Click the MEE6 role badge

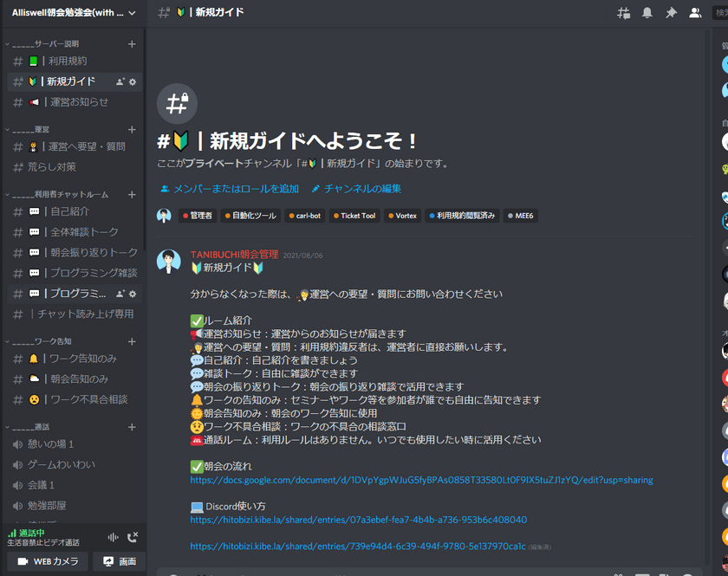pyautogui.click(x=520, y=215)
